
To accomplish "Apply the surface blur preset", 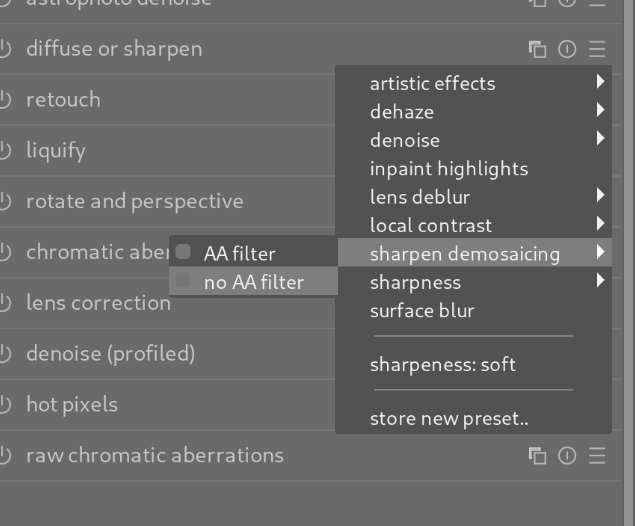I will pyautogui.click(x=422, y=311).
